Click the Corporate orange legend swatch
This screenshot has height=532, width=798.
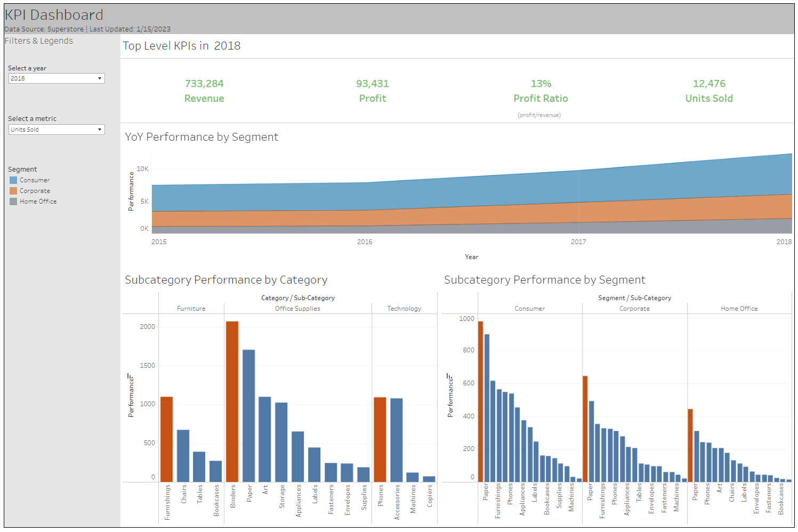[x=13, y=191]
